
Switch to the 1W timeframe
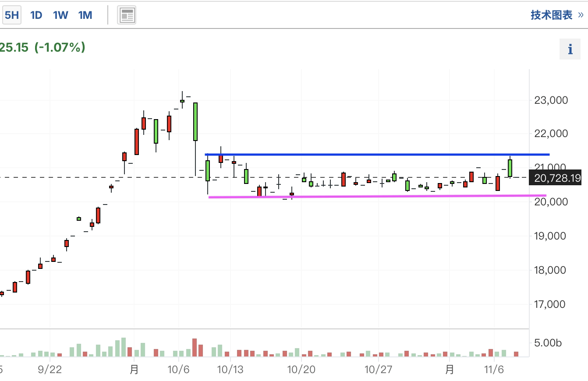click(x=60, y=15)
